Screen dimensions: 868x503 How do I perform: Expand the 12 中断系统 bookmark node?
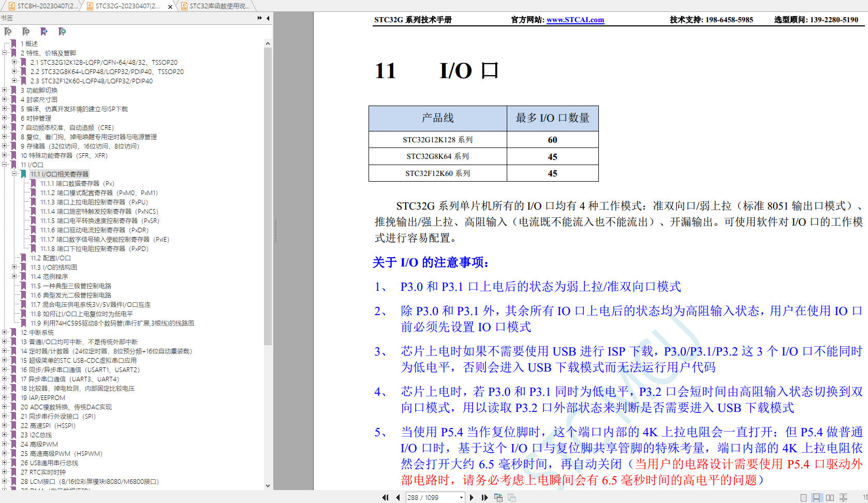point(5,332)
